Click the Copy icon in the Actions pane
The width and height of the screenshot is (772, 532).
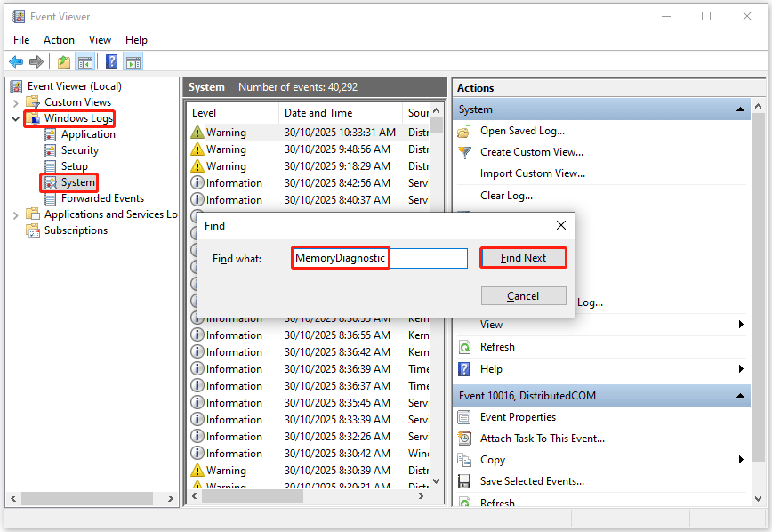point(464,460)
